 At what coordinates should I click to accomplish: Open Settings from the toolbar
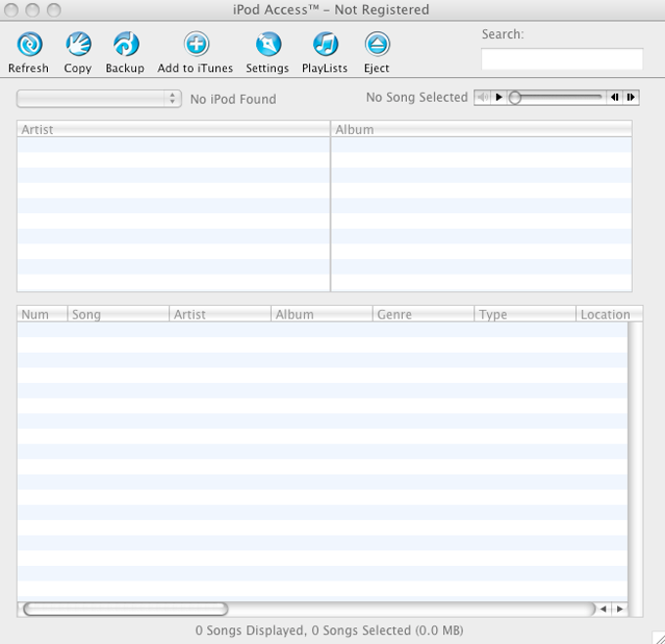click(268, 44)
